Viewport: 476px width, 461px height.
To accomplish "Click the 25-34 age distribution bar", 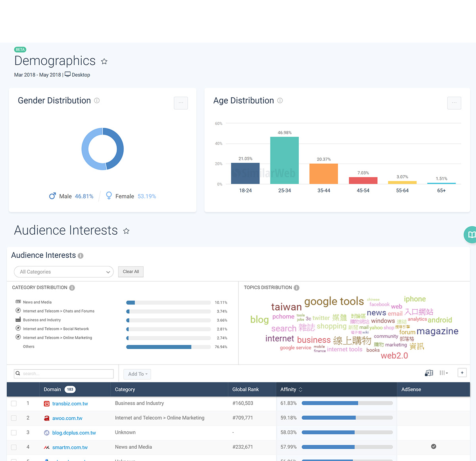I will pyautogui.click(x=284, y=160).
